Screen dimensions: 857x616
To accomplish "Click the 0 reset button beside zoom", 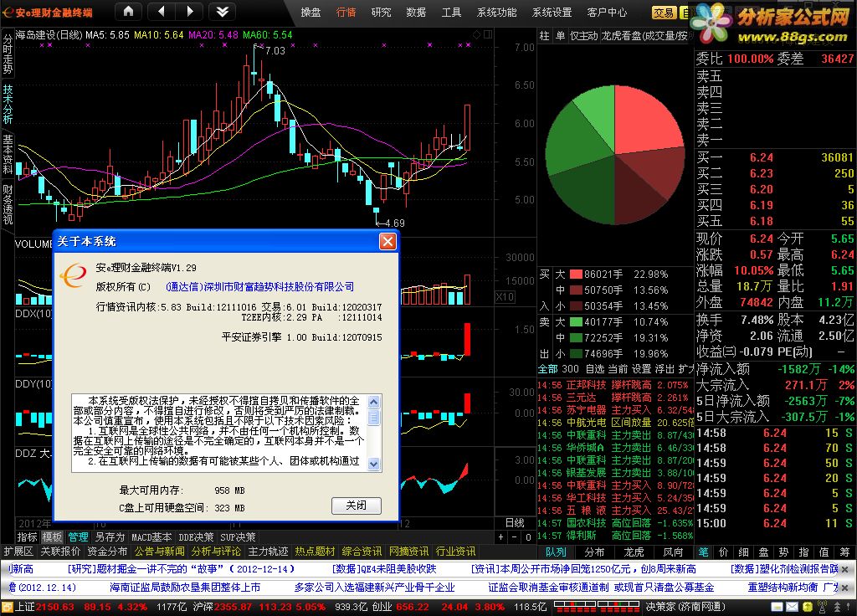I will point(528,537).
